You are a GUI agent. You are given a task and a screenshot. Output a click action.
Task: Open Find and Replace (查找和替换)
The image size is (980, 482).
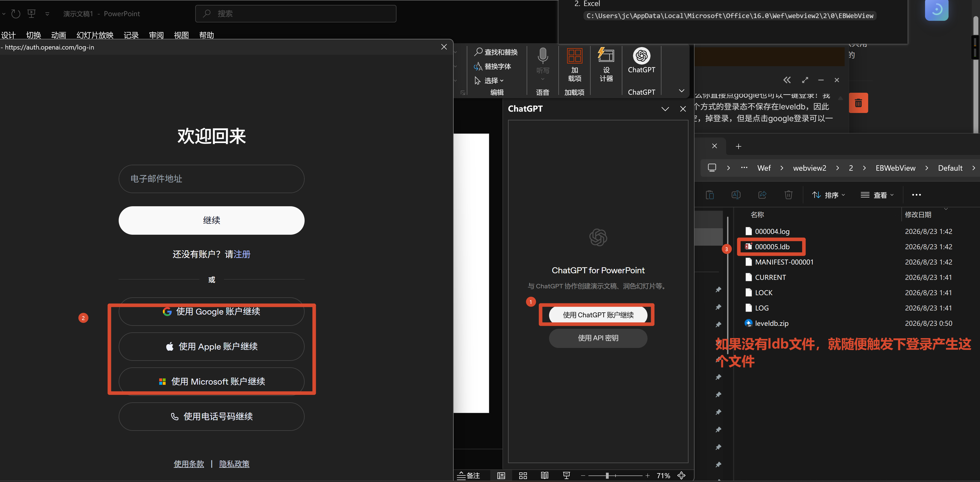496,52
